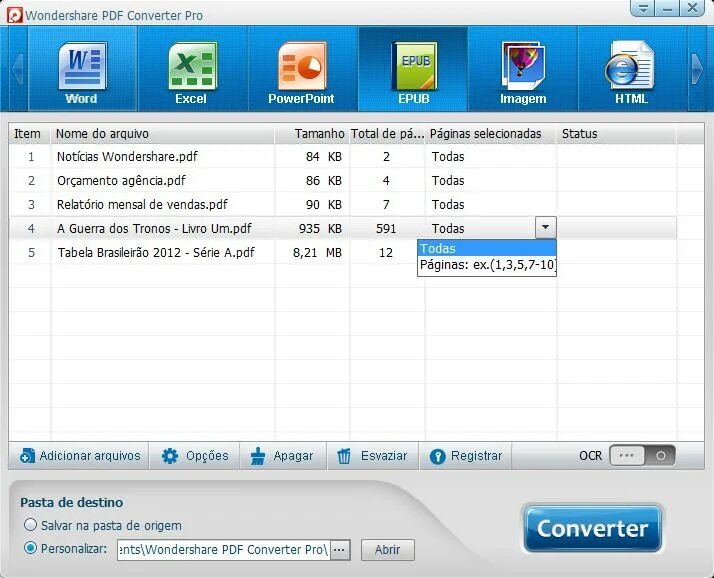Choose PowerPoint output format

pos(302,69)
